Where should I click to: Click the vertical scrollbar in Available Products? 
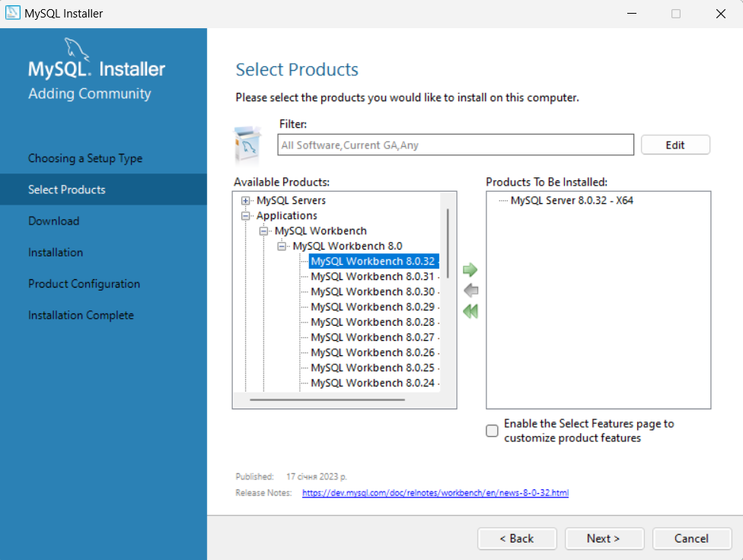448,243
